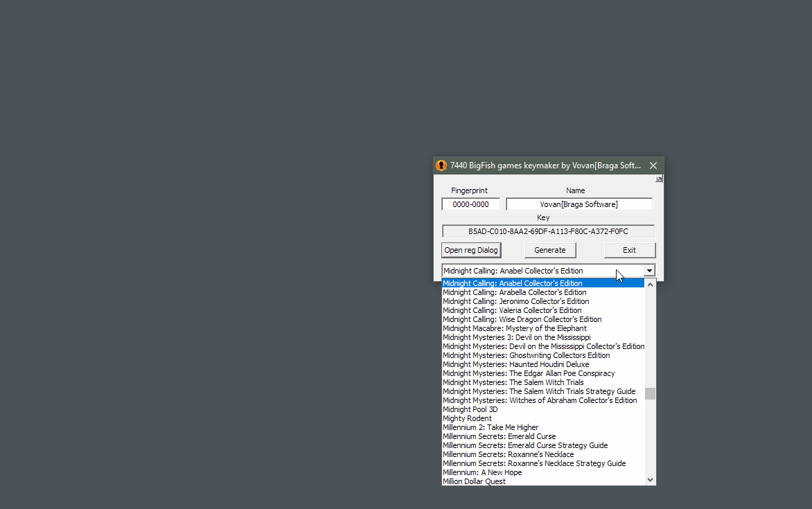Viewport: 812px width, 509px height.
Task: Choose The Salem Witch Trials Strategy Guide
Action: (542, 391)
